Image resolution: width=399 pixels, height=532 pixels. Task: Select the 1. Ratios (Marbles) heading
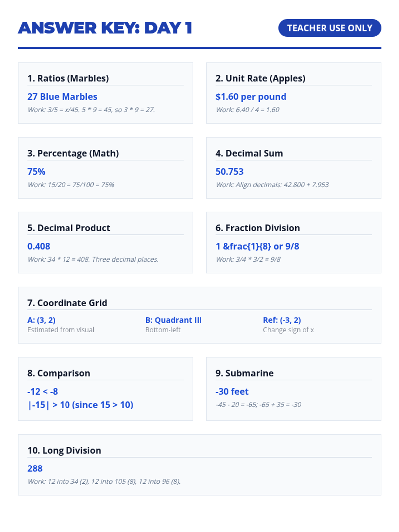[x=68, y=78]
